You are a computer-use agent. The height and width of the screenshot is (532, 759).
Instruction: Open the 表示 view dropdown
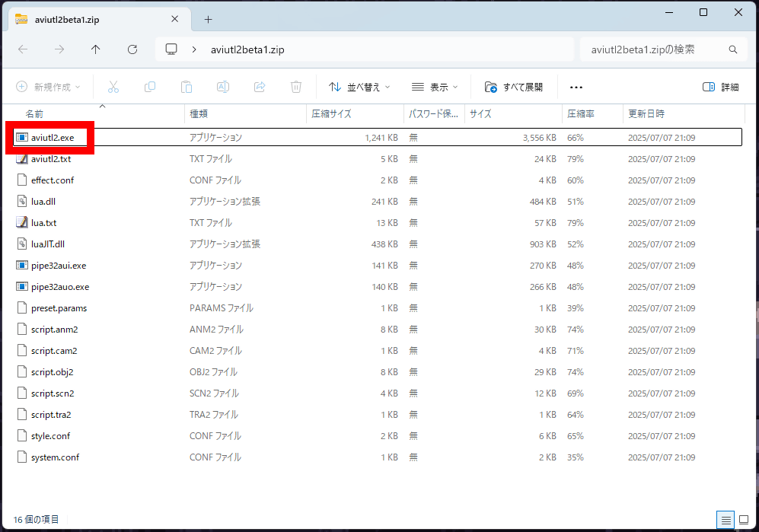coord(434,87)
